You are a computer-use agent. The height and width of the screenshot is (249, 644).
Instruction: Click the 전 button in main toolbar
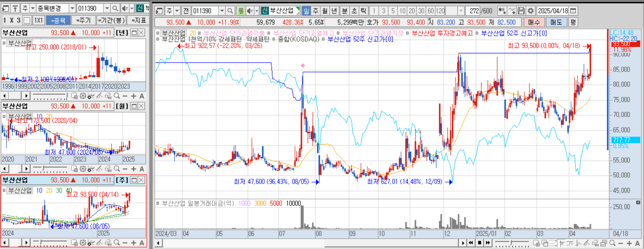pyautogui.click(x=186, y=11)
